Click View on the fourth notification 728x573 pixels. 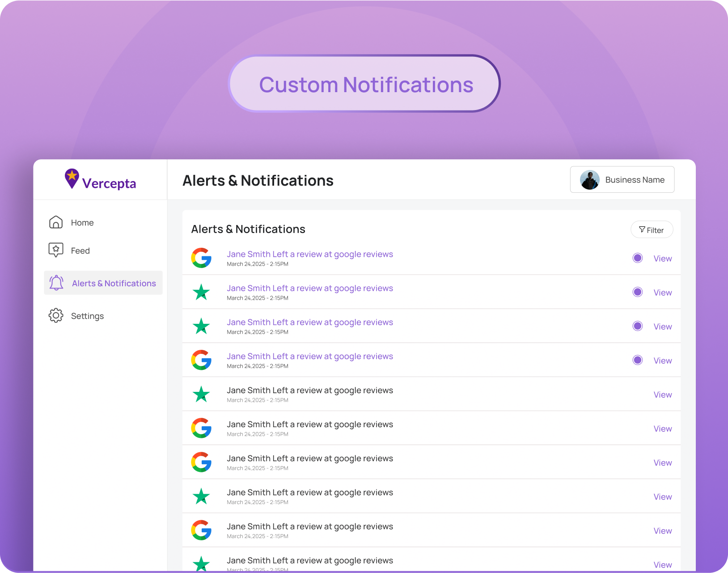pyautogui.click(x=663, y=361)
